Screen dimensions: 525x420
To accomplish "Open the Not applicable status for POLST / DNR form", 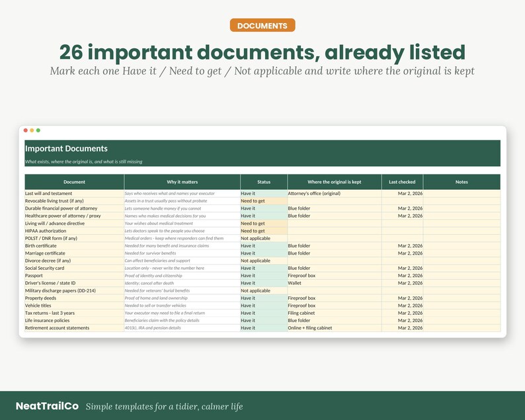I will (264, 239).
